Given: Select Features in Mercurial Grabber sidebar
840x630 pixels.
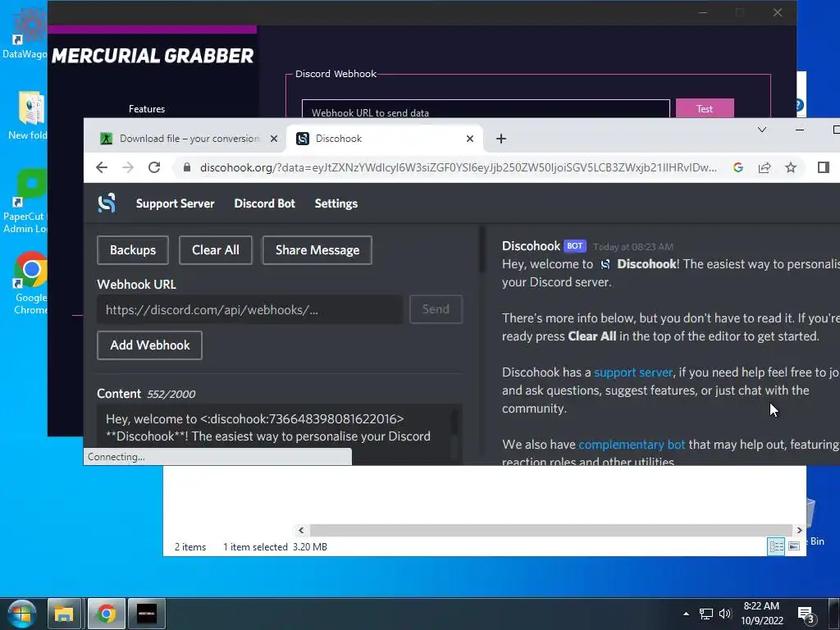Looking at the screenshot, I should pyautogui.click(x=147, y=109).
